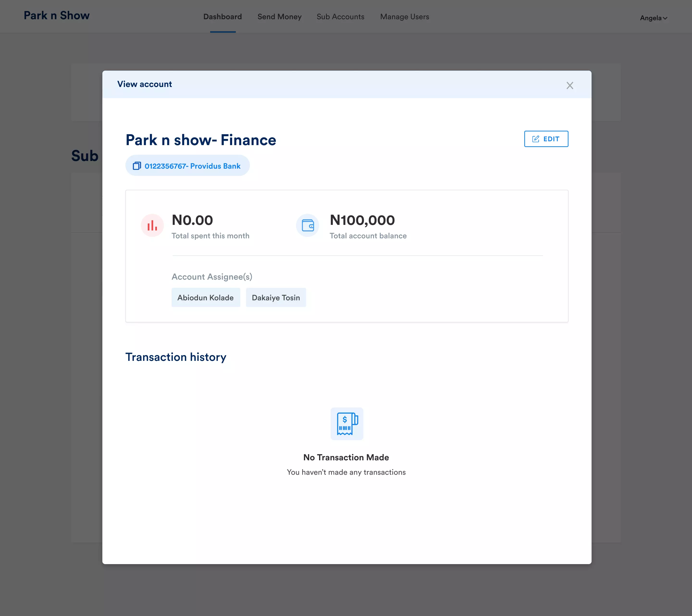The height and width of the screenshot is (616, 692).
Task: Click the N0.00 total spent amount
Action: tap(192, 220)
